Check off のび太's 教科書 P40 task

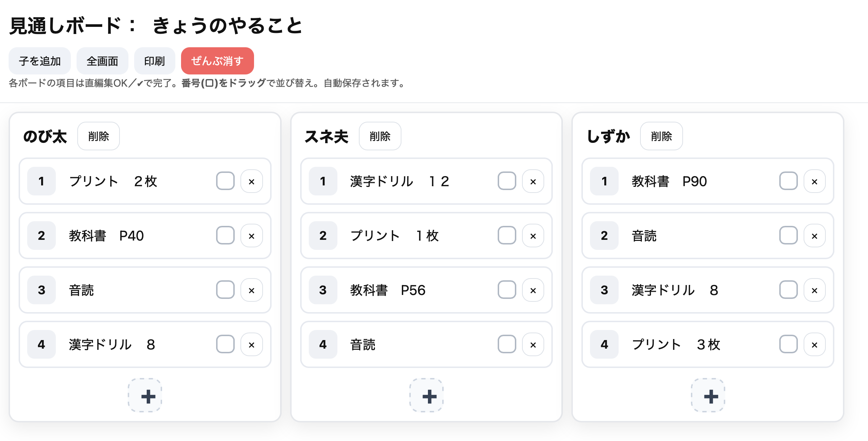tap(225, 236)
